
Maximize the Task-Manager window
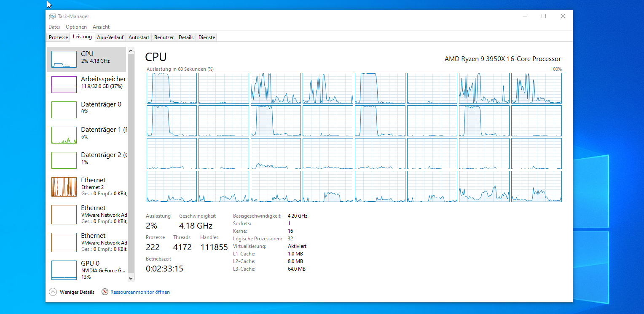click(x=544, y=16)
